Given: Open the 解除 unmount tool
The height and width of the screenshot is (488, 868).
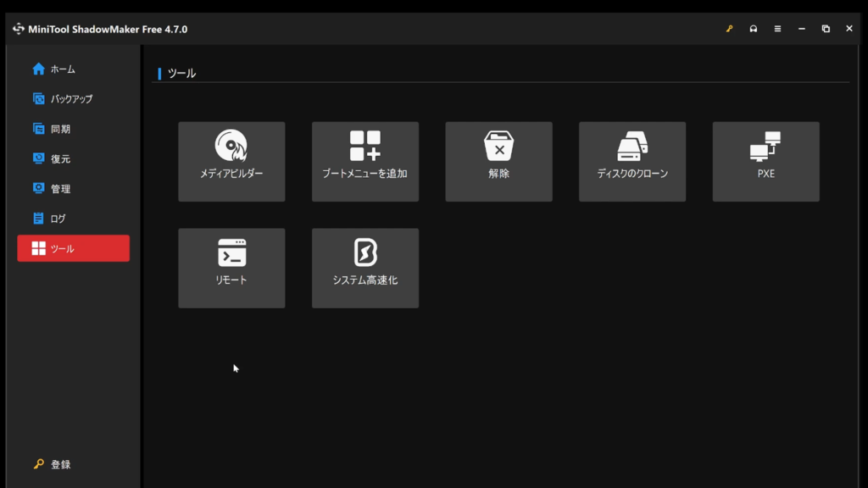Looking at the screenshot, I should (498, 161).
